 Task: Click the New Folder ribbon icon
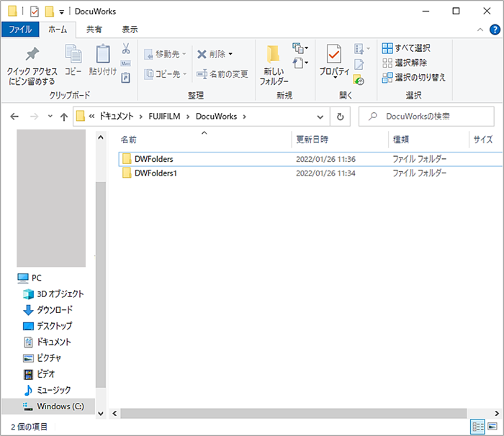coord(273,54)
